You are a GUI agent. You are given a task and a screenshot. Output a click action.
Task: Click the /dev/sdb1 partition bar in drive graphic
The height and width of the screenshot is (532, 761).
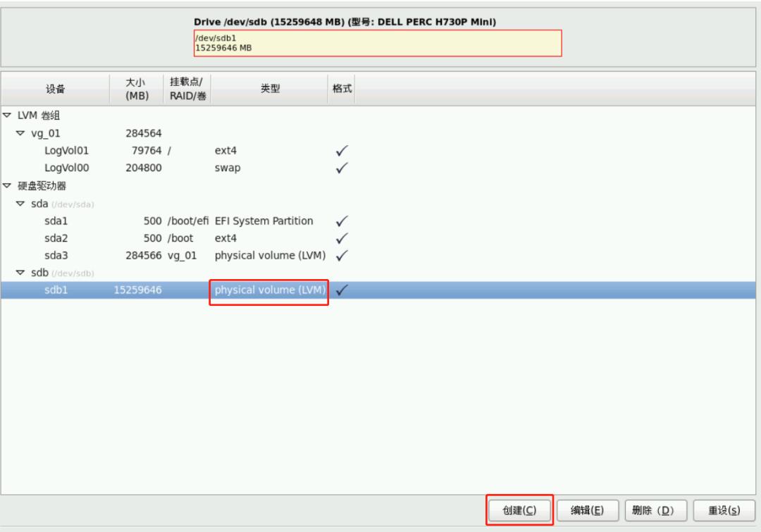378,43
